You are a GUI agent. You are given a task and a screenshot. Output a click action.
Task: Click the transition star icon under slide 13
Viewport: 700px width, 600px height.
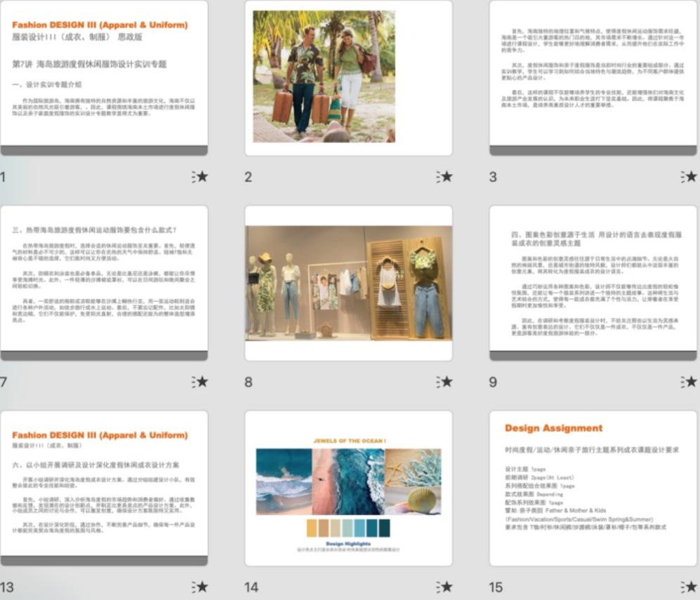click(x=200, y=587)
